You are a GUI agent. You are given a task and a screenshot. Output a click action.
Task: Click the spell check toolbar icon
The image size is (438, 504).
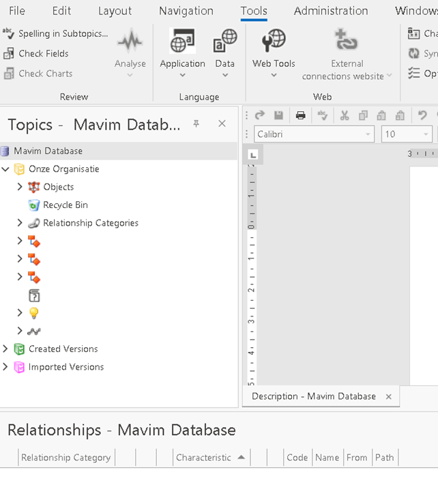(x=322, y=115)
